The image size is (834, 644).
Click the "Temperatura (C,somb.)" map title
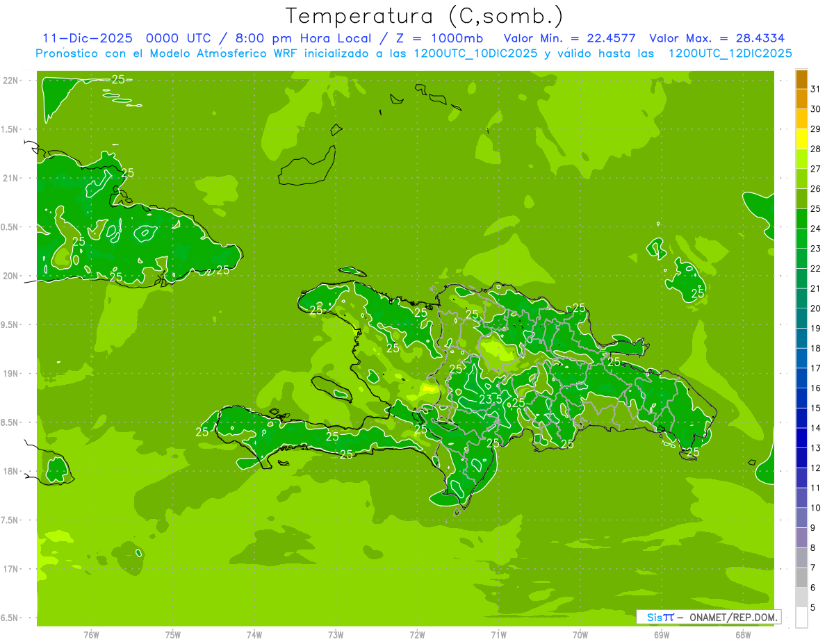(x=425, y=16)
